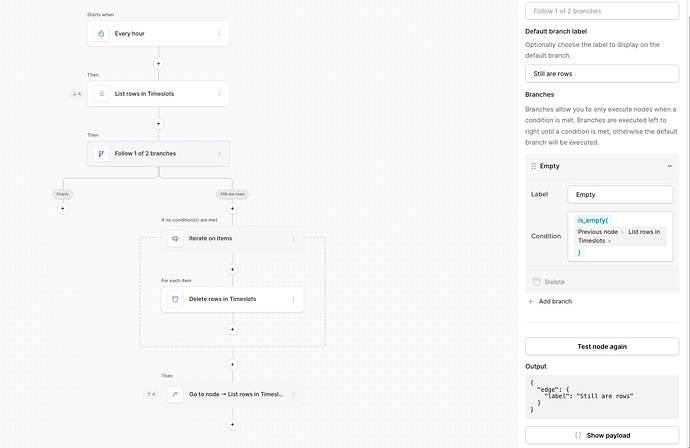The width and height of the screenshot is (690, 448).
Task: Add a node below Delete rows in Timeslots
Action: pyautogui.click(x=232, y=329)
